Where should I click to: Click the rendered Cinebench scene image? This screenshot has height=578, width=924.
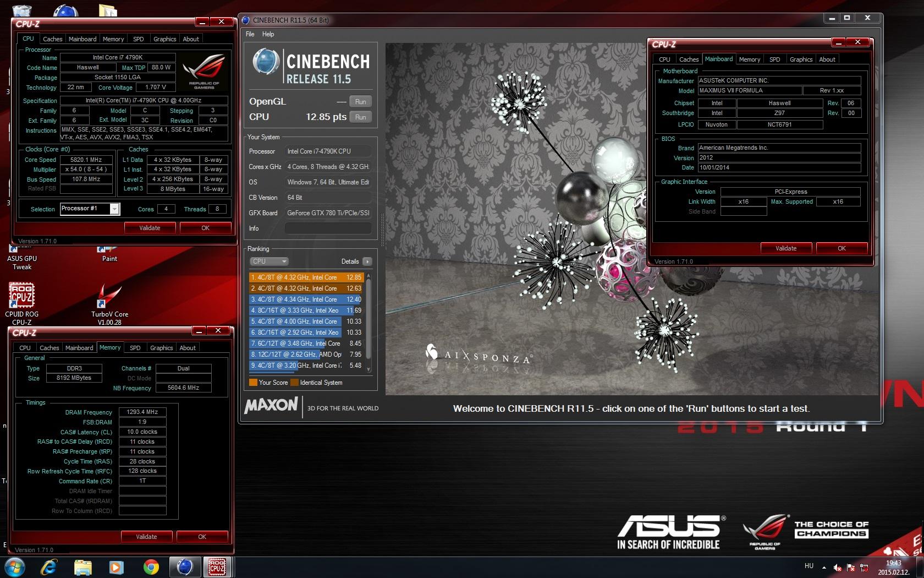631,219
